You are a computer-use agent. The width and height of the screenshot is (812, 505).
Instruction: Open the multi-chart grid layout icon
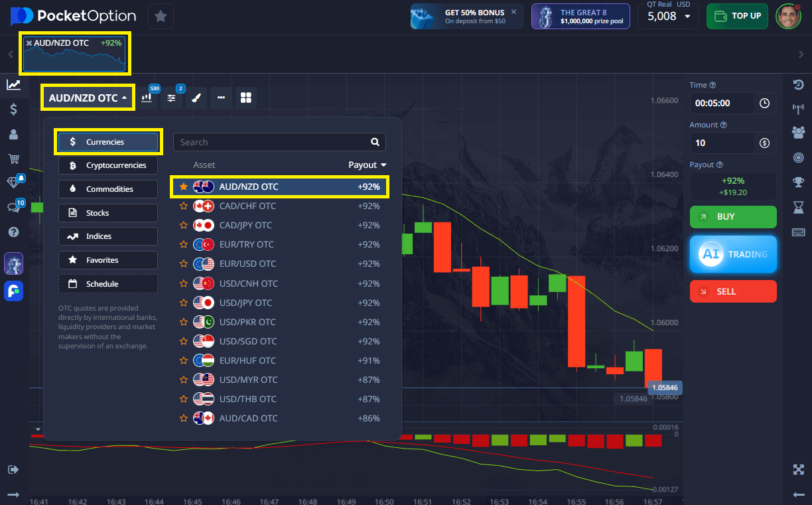(x=246, y=98)
